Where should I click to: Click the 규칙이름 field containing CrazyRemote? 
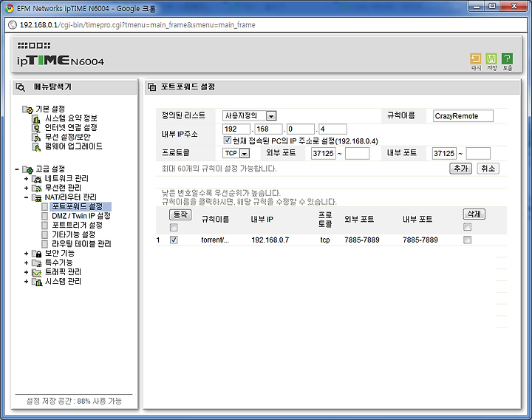(463, 116)
